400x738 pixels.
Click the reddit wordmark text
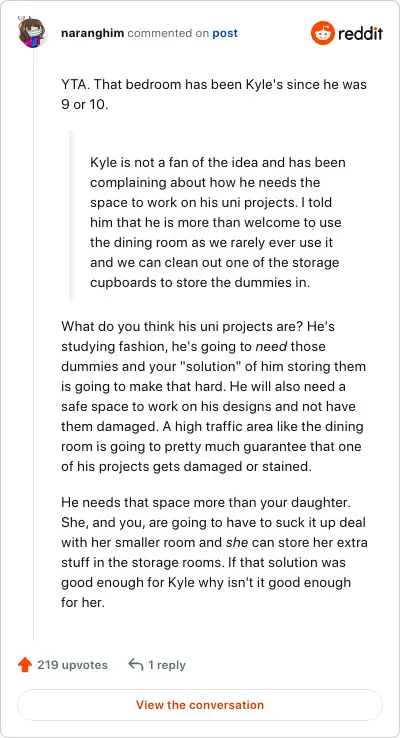(360, 33)
